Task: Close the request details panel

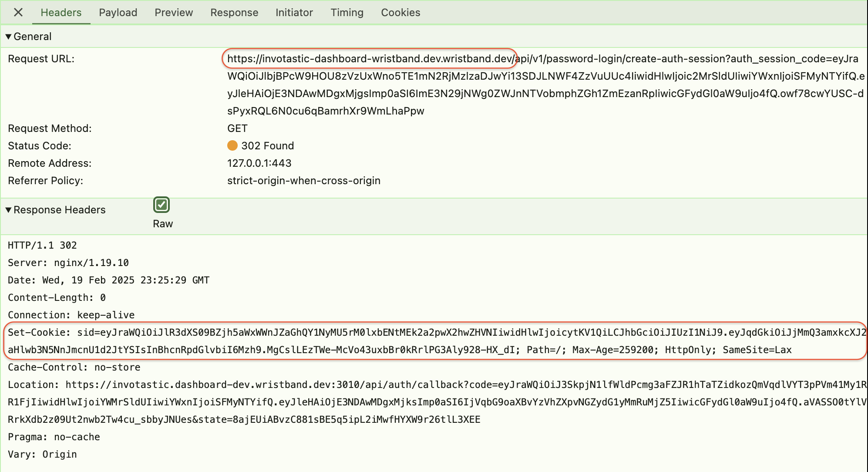Action: coord(18,12)
